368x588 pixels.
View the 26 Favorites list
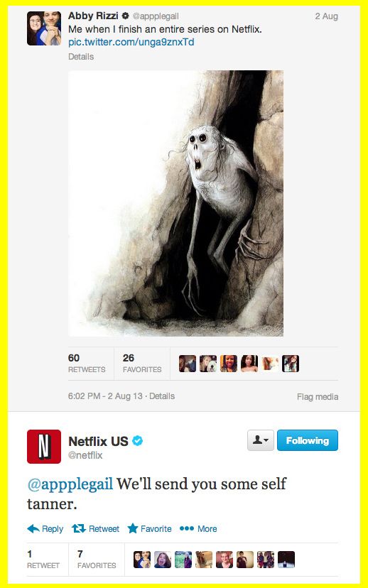pyautogui.click(x=142, y=364)
